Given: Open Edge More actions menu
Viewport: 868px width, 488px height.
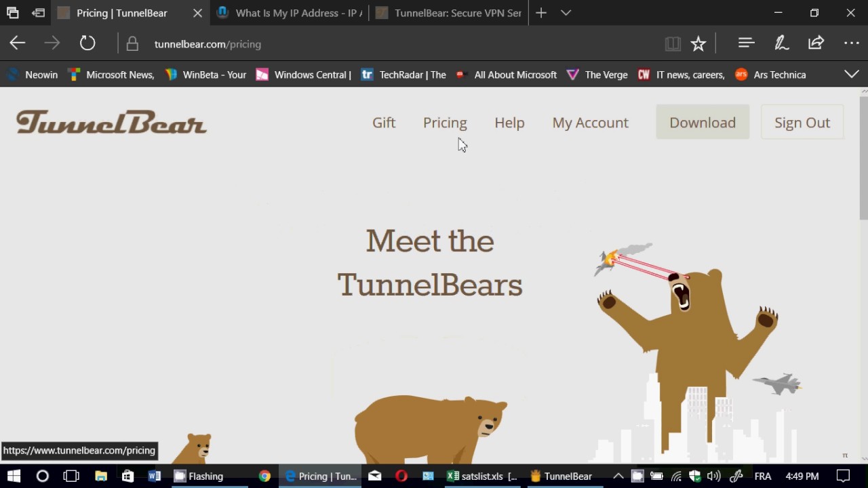Looking at the screenshot, I should point(852,43).
